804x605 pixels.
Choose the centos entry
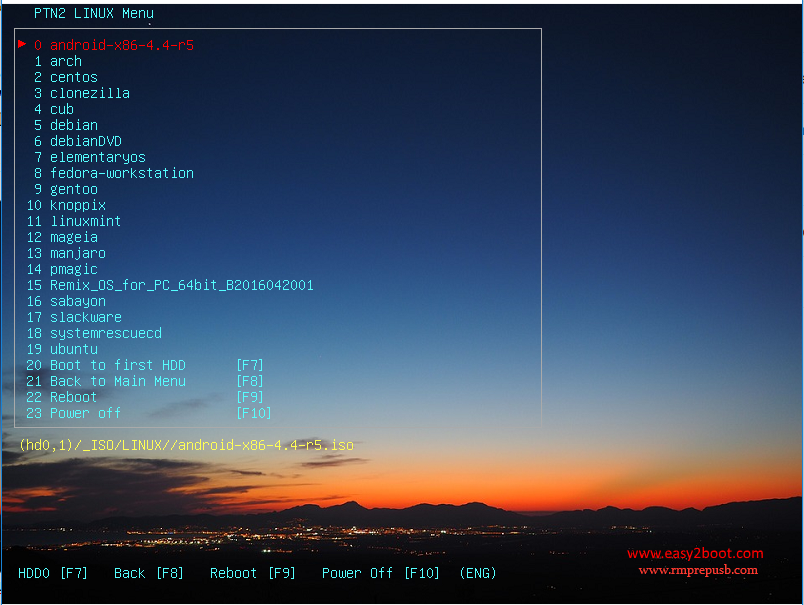(66, 77)
